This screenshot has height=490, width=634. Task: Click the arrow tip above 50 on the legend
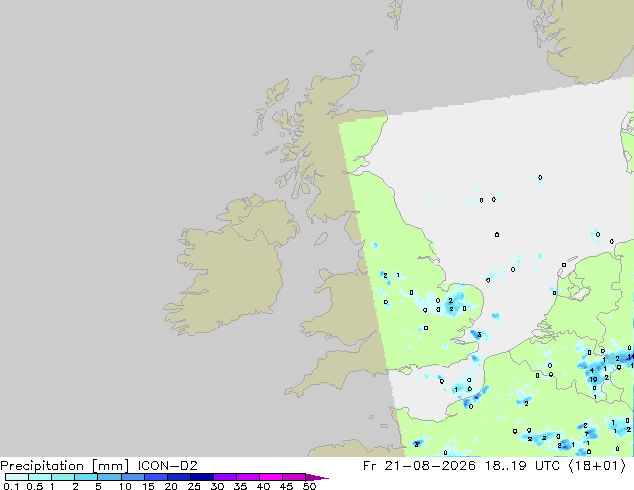coord(317,477)
